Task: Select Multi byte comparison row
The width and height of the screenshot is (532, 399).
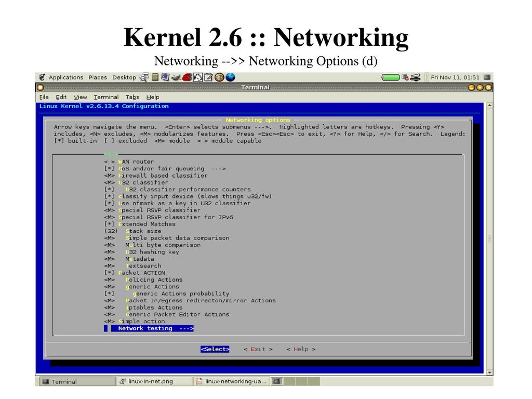Action: tap(152, 245)
